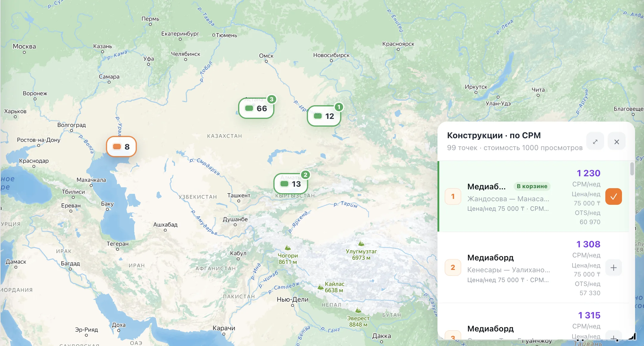Click the Нью-Дели city label
644x346 pixels.
[293, 299]
